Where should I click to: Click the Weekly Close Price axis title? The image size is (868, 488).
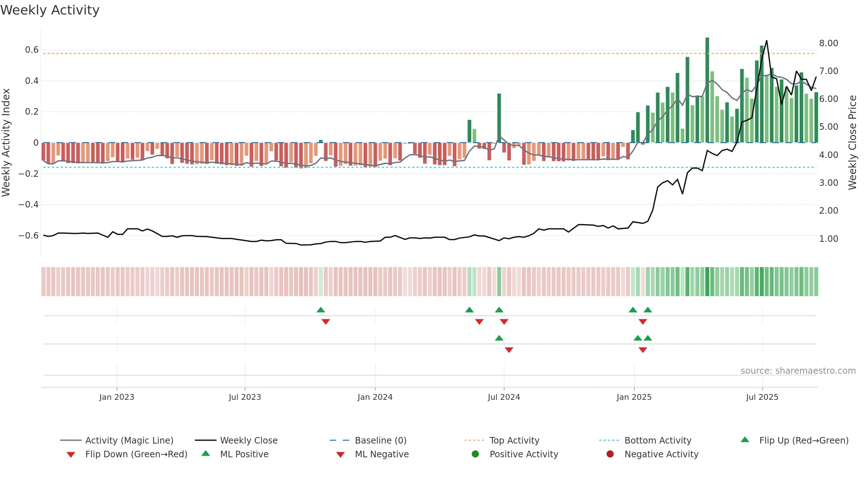852,142
